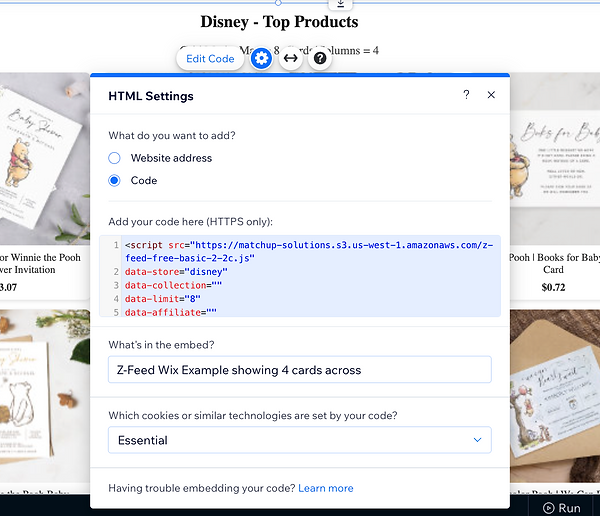
Task: Click the data-affiliate code line
Action: tap(171, 312)
